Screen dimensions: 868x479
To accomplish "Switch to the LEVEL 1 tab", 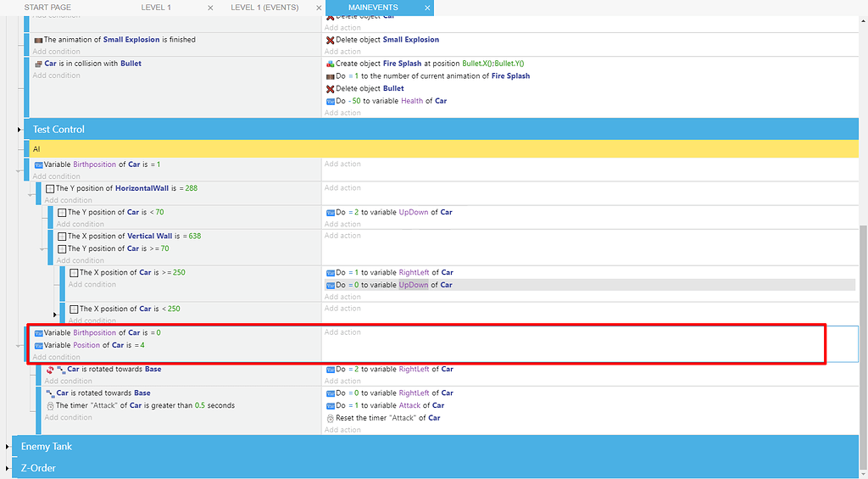I will tap(156, 8).
